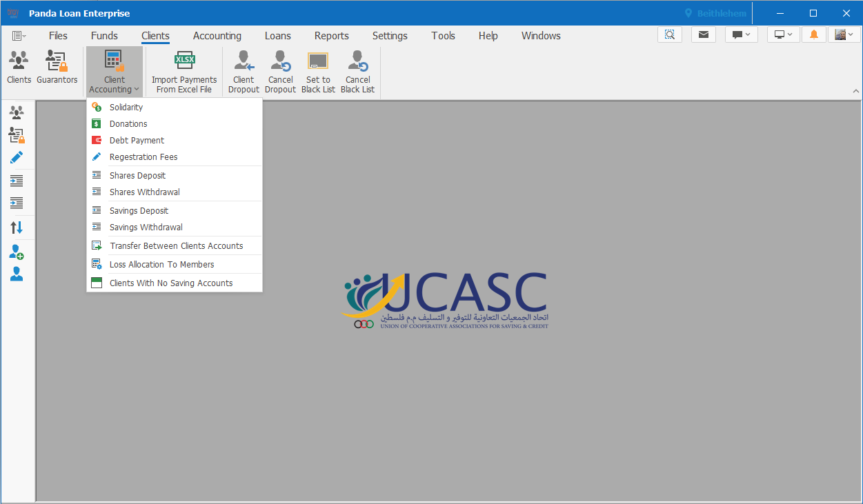Open the application menu dropdown
Viewport: 863px width, 504px height.
(19, 36)
